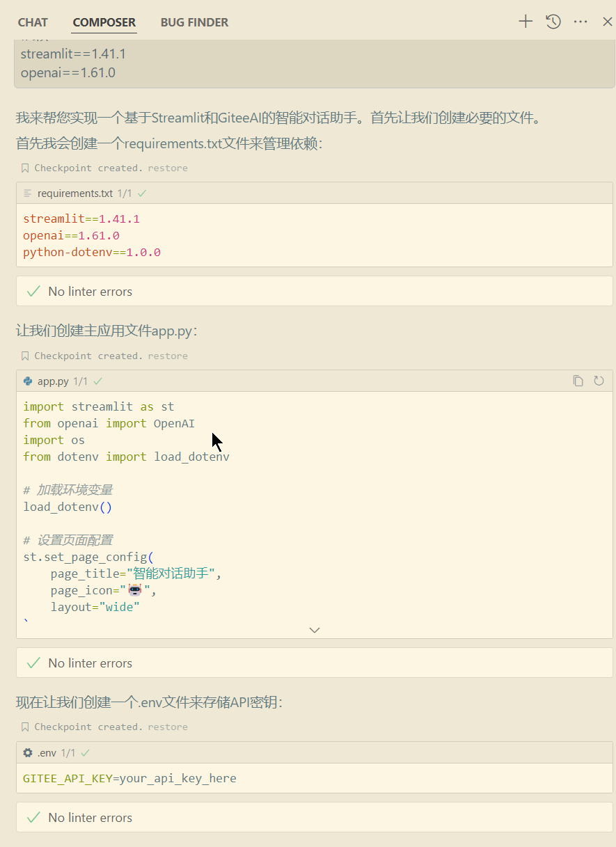
Task: Restore checkpoint above requirements.txt
Action: 168,168
